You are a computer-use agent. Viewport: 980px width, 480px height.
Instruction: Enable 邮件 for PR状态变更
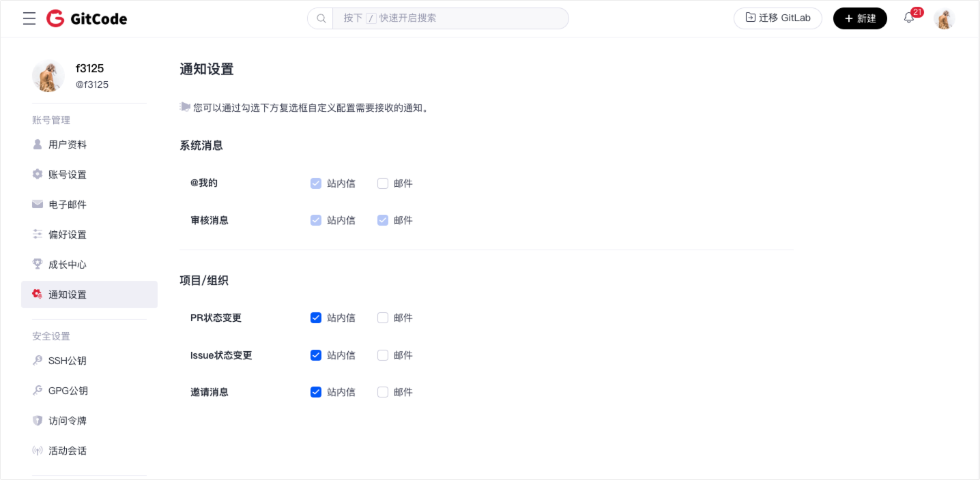(x=383, y=318)
